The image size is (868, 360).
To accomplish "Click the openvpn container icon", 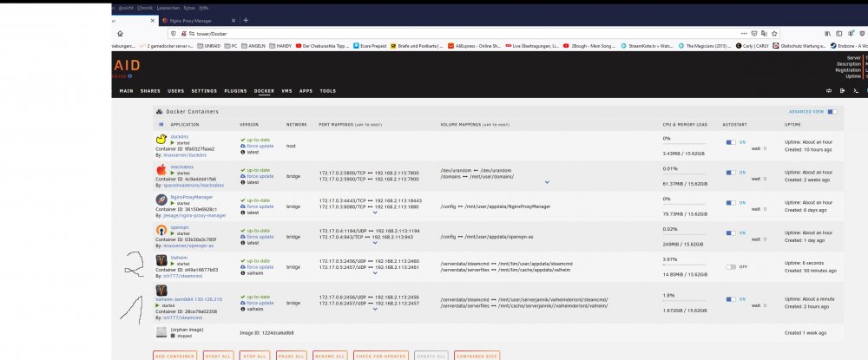I will 161,230.
